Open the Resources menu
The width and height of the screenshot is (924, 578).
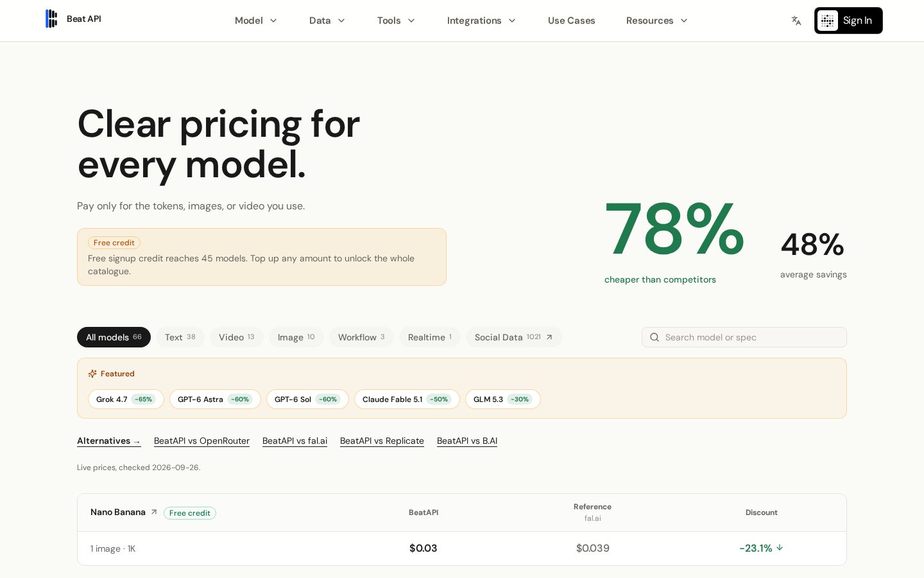pos(657,21)
